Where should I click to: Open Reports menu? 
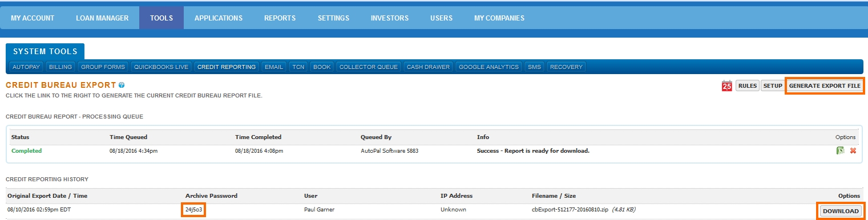(x=280, y=18)
